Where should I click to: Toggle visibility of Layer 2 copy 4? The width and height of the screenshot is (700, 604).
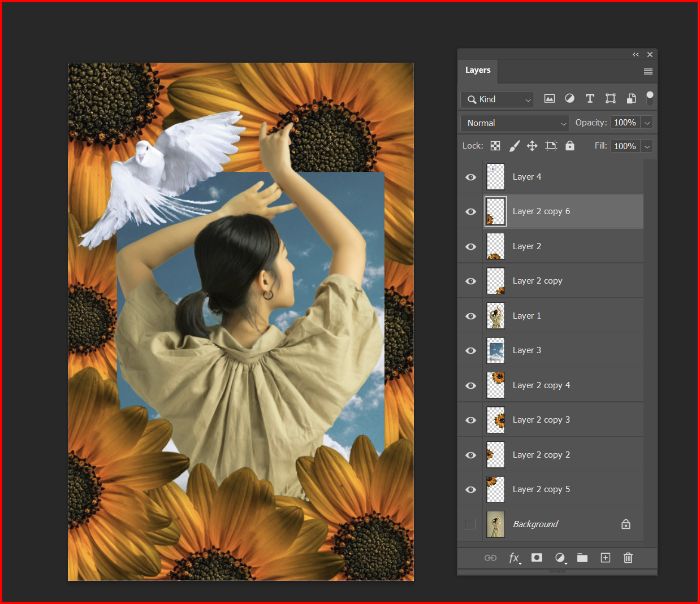tap(471, 385)
